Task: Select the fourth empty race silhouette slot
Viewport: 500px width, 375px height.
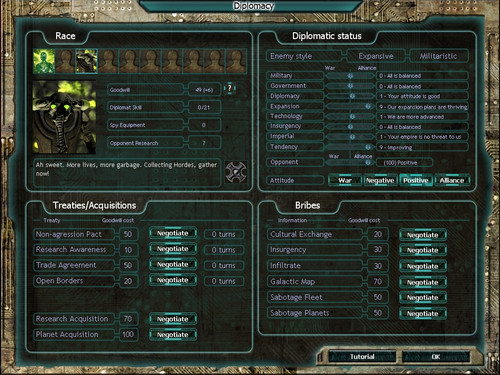Action: click(x=151, y=61)
